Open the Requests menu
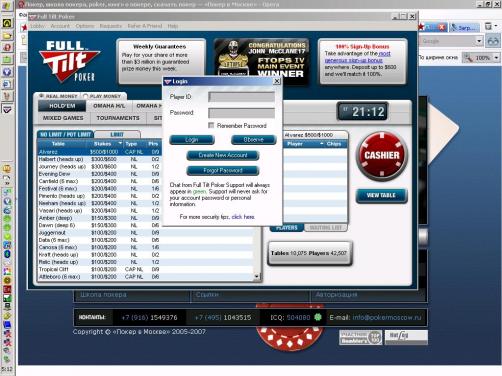The height and width of the screenshot is (376, 502). point(111,26)
